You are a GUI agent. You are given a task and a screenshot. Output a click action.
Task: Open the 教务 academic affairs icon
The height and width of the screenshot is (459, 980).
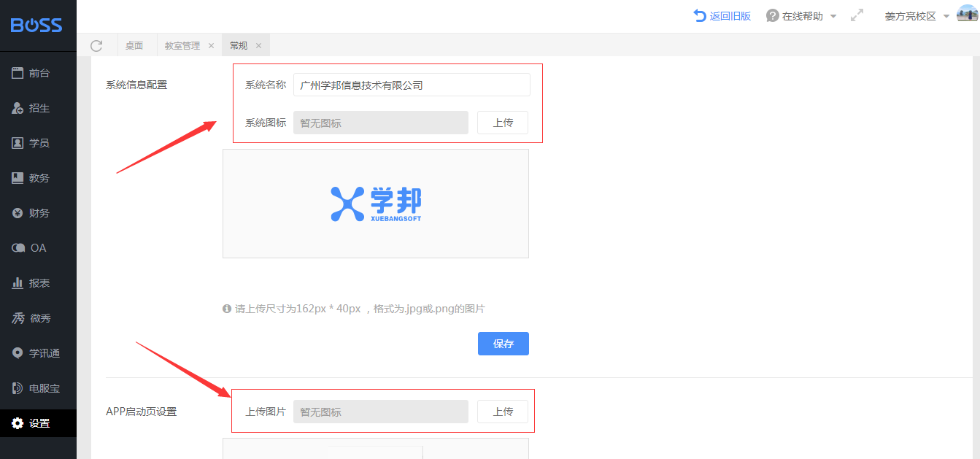18,178
